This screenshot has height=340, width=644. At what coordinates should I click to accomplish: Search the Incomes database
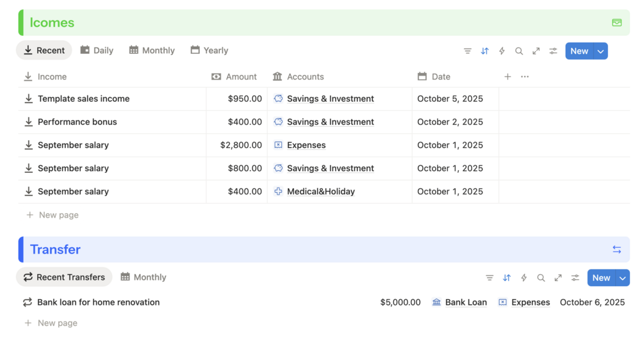pyautogui.click(x=519, y=51)
